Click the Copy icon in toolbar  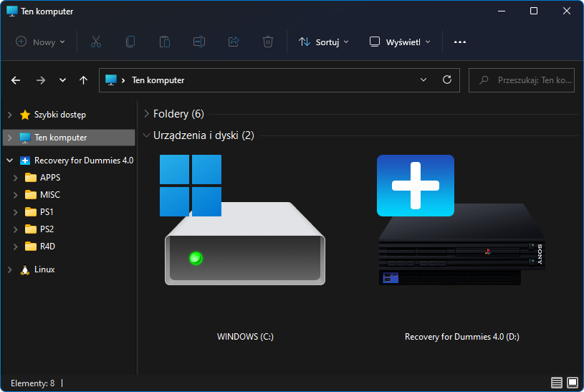[130, 42]
